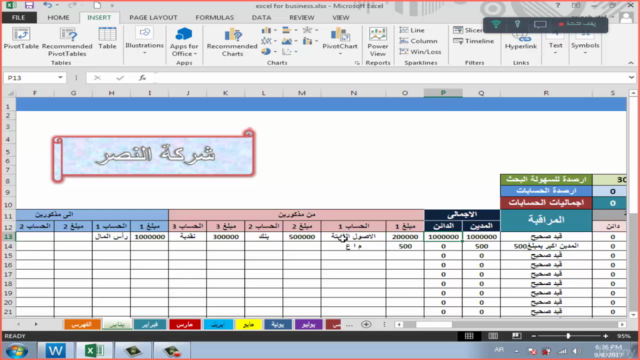
Task: Select column P header
Action: pos(443,93)
